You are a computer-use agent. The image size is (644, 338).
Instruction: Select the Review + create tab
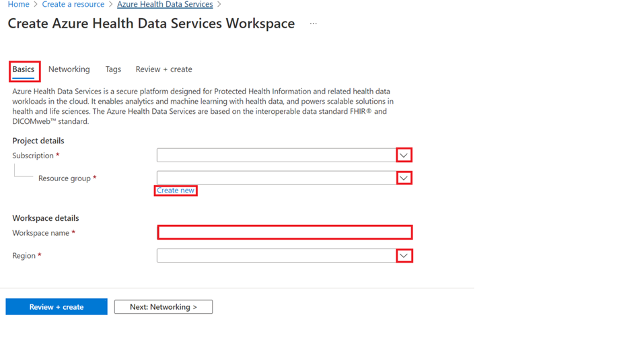pos(164,69)
